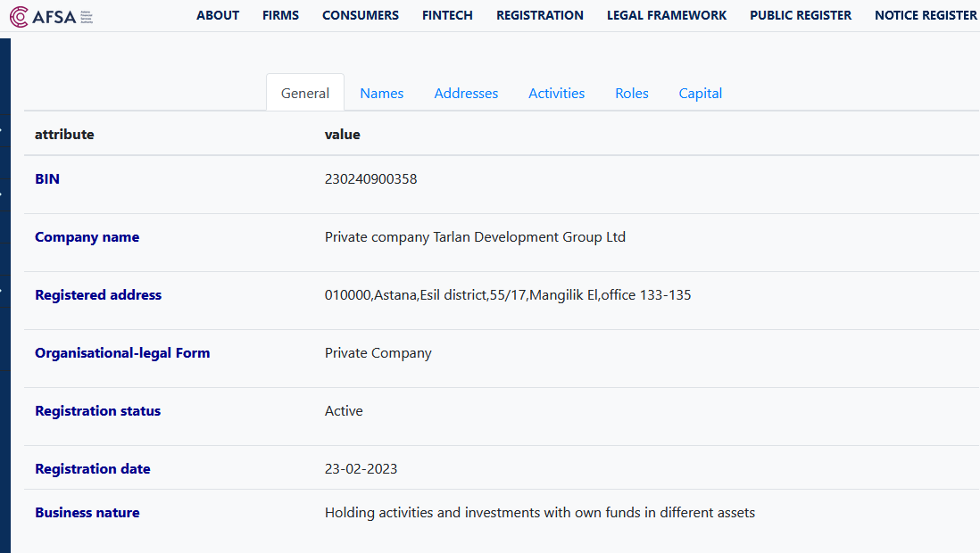Click the Business nature label
Screen dimensions: 980x553
pos(87,512)
